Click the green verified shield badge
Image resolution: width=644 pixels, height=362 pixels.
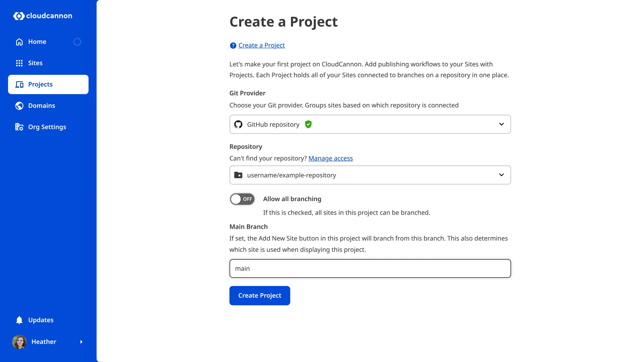308,124
